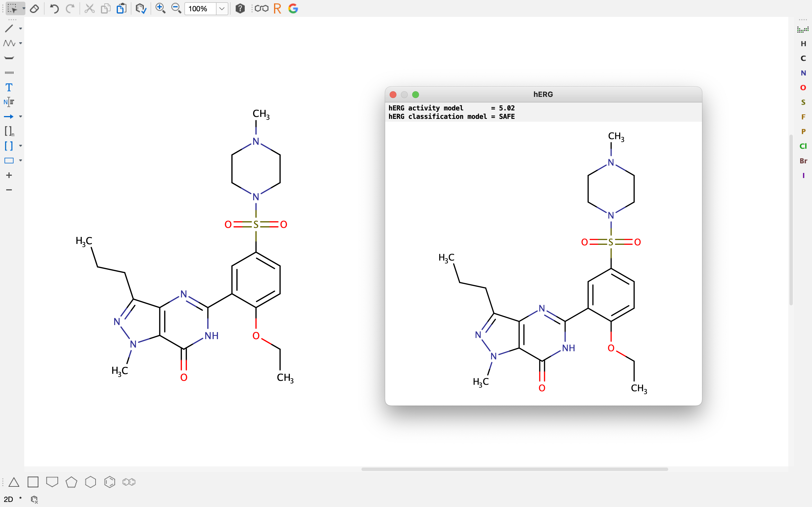
Task: Pick the green Cl element
Action: click(803, 146)
